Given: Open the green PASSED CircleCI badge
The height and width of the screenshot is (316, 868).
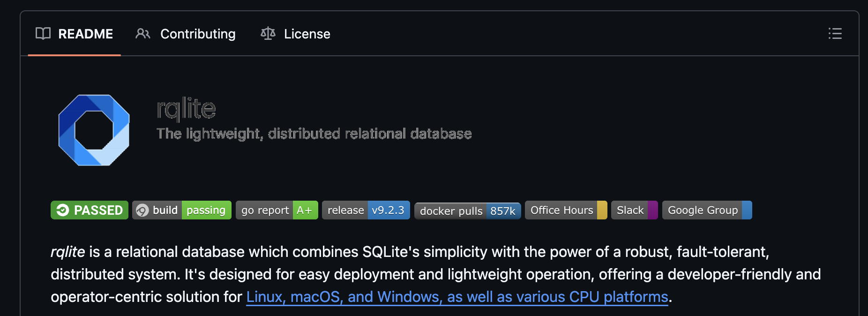Looking at the screenshot, I should pyautogui.click(x=90, y=210).
